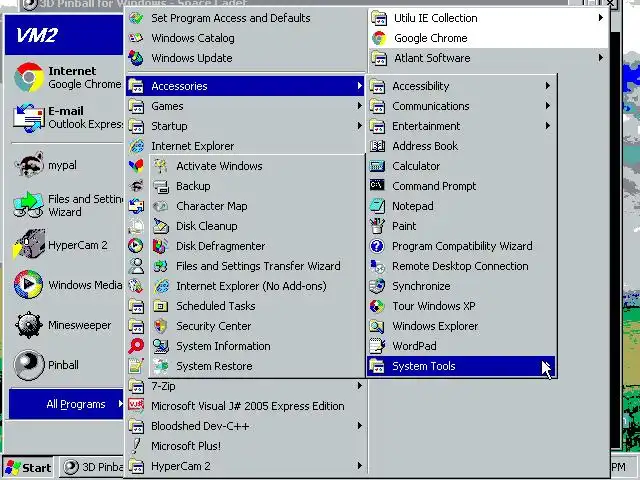The height and width of the screenshot is (480, 640).
Task: Click the Synchronize icon
Action: click(377, 286)
